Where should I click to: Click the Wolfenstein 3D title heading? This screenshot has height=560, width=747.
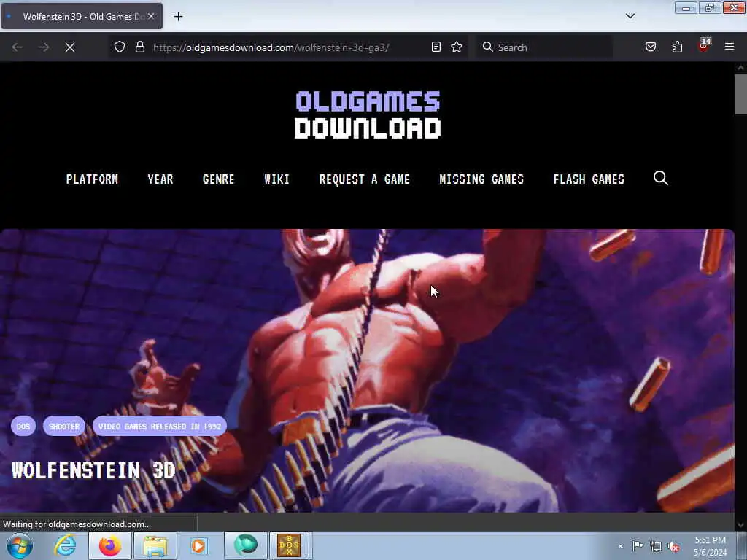click(x=93, y=470)
